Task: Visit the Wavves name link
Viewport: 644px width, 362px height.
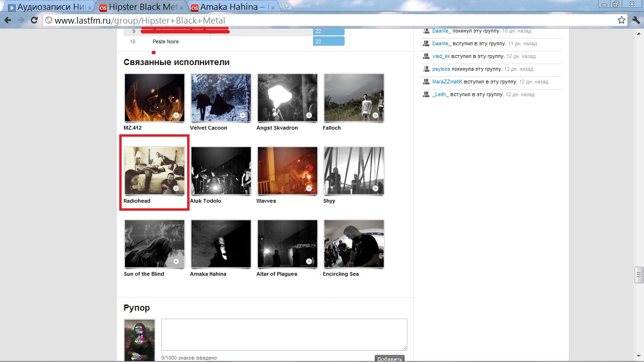Action: pyautogui.click(x=266, y=201)
